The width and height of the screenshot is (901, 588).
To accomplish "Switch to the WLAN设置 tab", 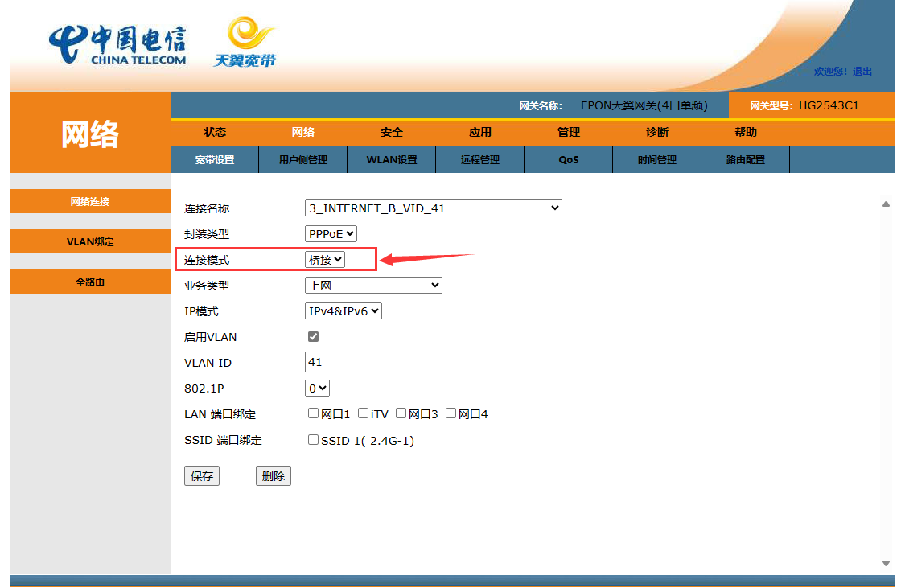I will [392, 160].
